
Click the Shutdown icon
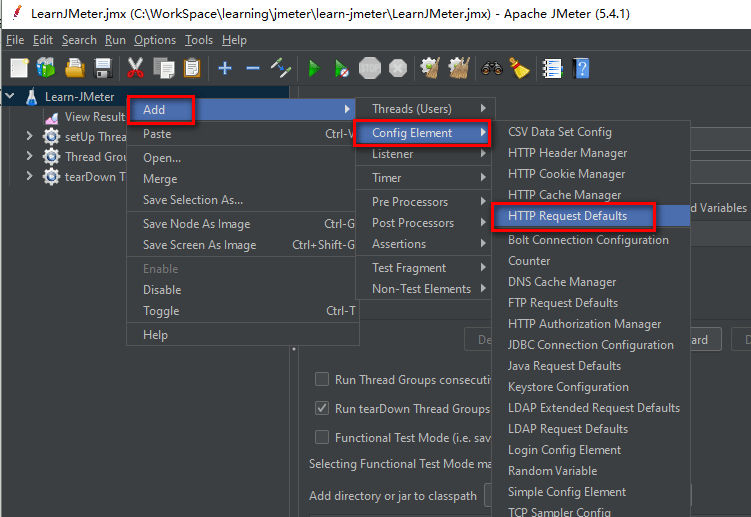tap(398, 68)
